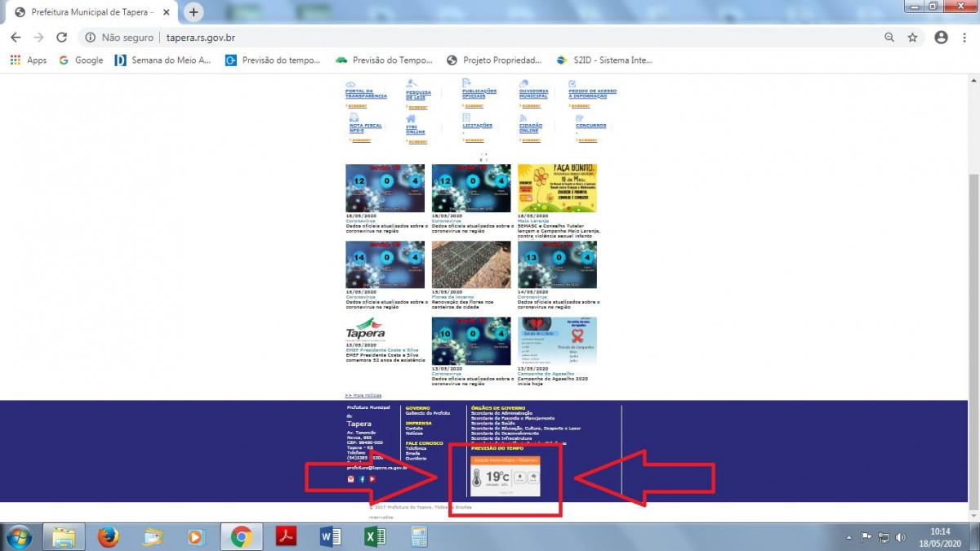The width and height of the screenshot is (980, 551).
Task: Open the Firefox icon in the taskbar
Action: [x=108, y=536]
